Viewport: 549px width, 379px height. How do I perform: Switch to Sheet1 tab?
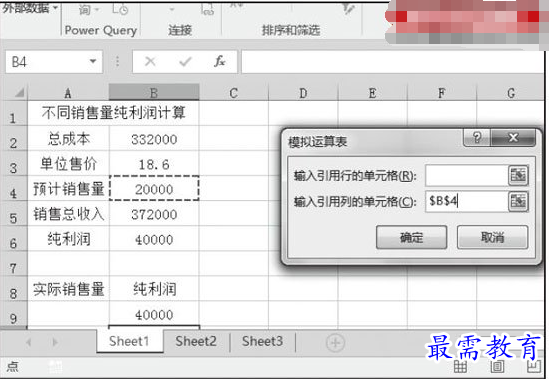point(129,341)
